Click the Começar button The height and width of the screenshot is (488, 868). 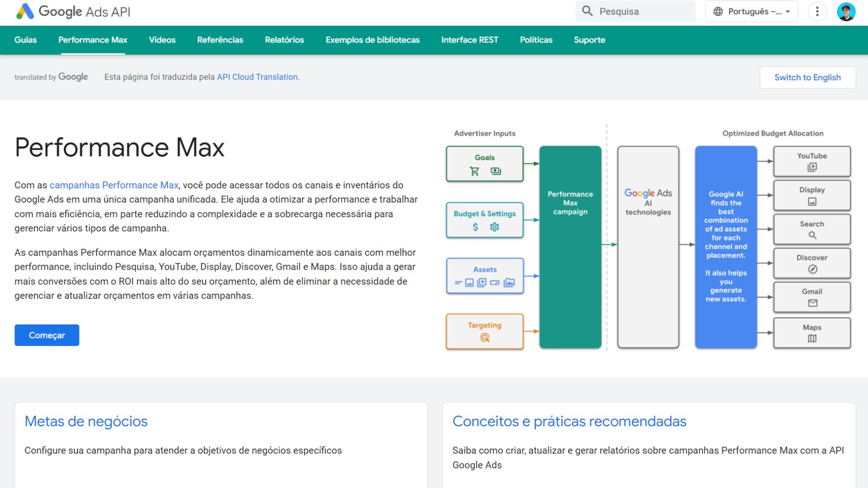[x=47, y=335]
